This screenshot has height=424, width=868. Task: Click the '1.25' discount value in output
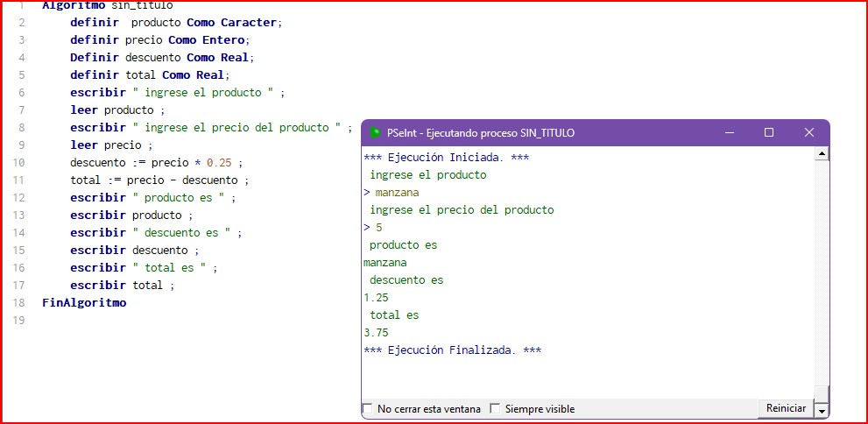[x=376, y=298]
